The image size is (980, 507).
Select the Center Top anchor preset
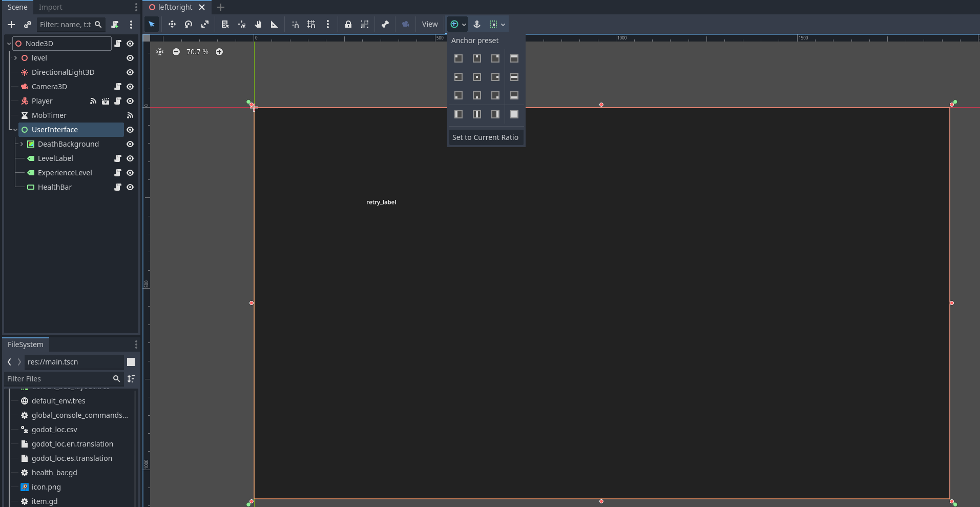coord(477,58)
